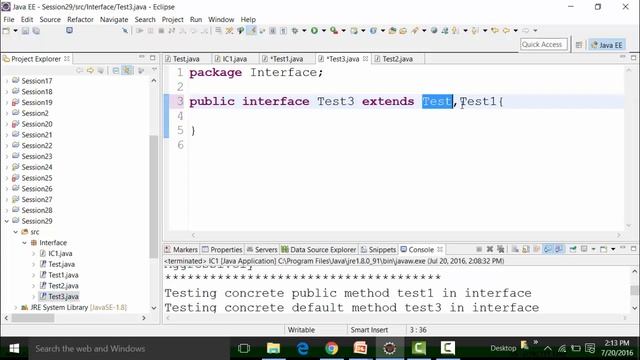Switch to the *Test1.java editor tab

(x=287, y=59)
